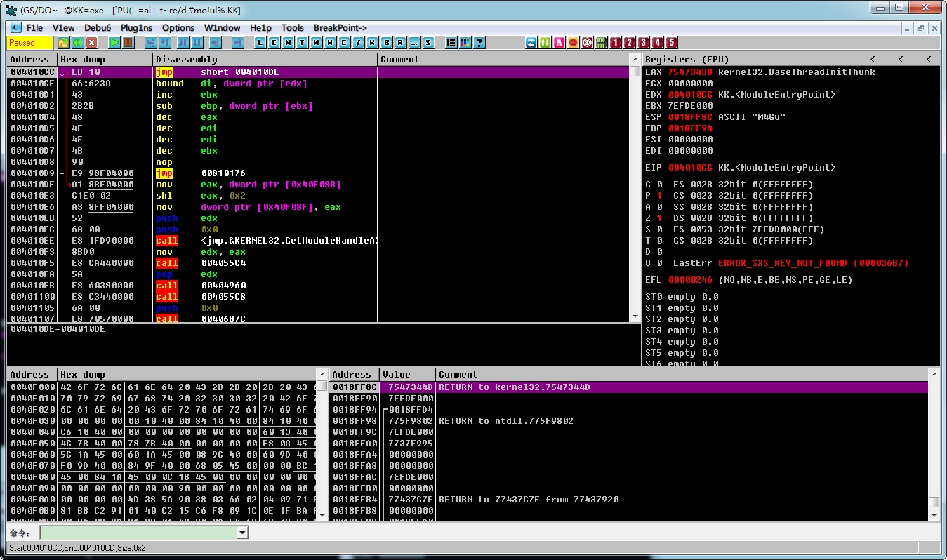Click the Restart program rewind icon
The height and width of the screenshot is (560, 947).
click(x=77, y=43)
